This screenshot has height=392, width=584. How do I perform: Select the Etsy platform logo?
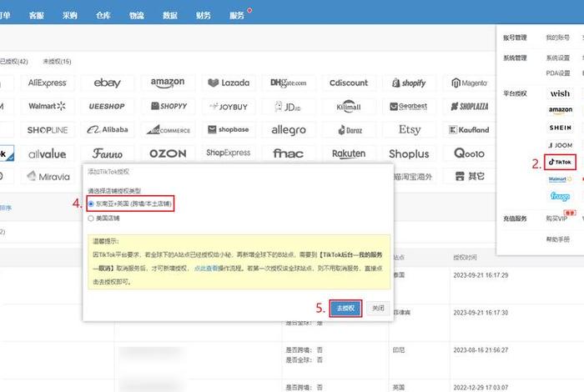409,130
